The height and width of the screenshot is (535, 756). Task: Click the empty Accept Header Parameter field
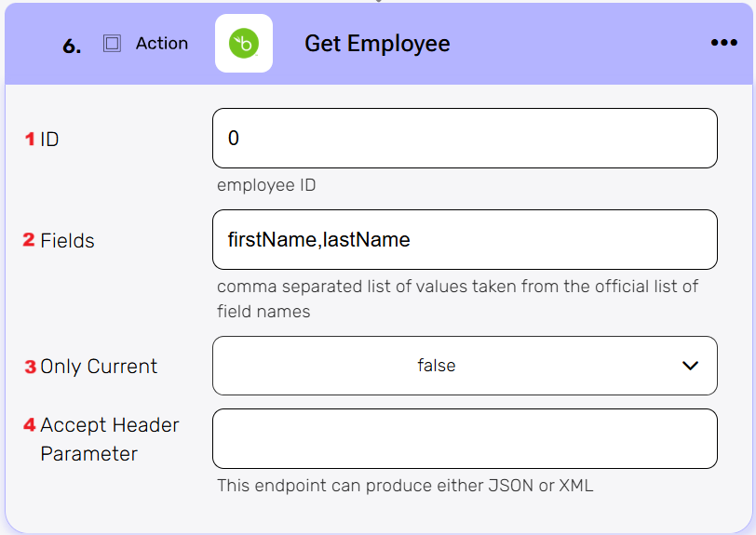[x=465, y=439]
